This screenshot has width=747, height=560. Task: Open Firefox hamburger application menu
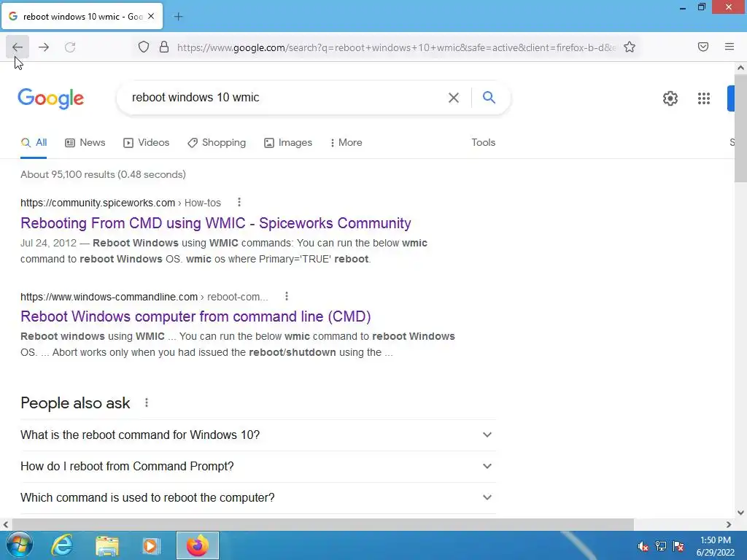coord(729,47)
